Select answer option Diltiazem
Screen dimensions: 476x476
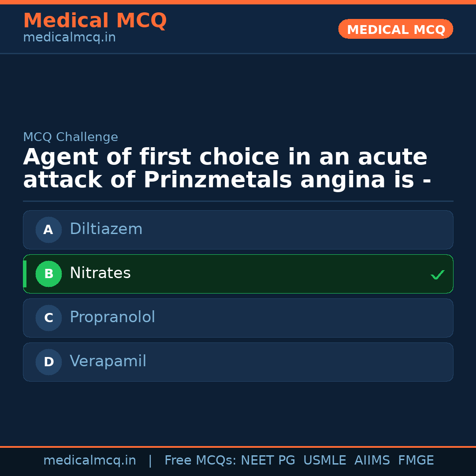coord(238,230)
